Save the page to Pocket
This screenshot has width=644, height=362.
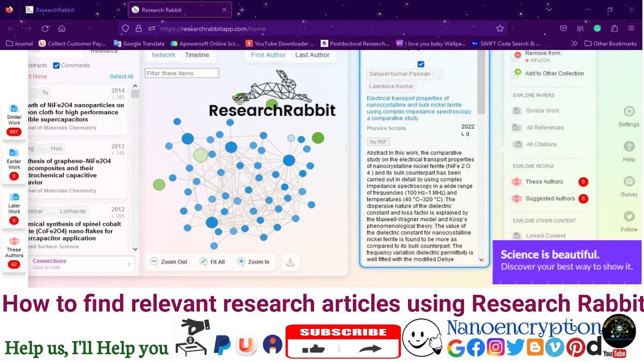pos(563,29)
